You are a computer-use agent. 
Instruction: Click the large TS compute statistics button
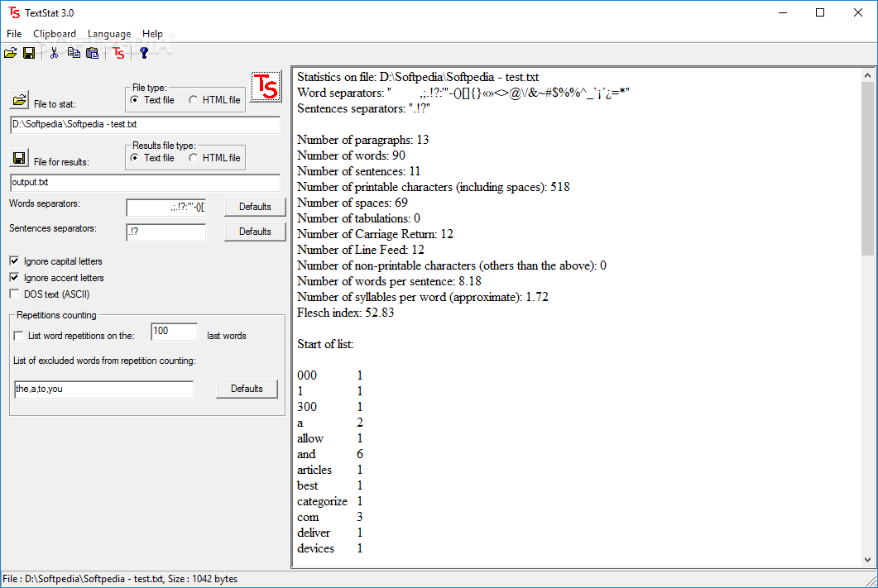pos(266,87)
